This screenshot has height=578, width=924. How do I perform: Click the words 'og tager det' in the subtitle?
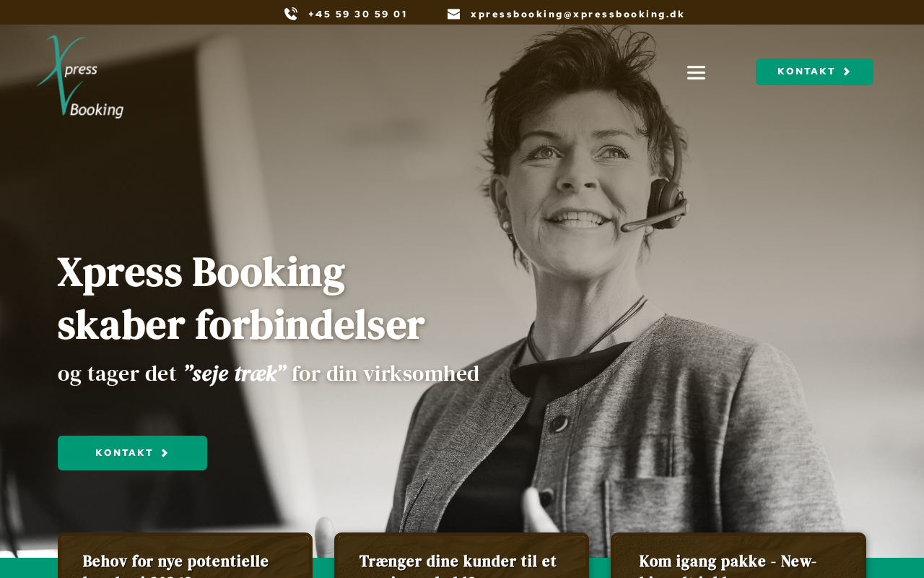pos(117,374)
